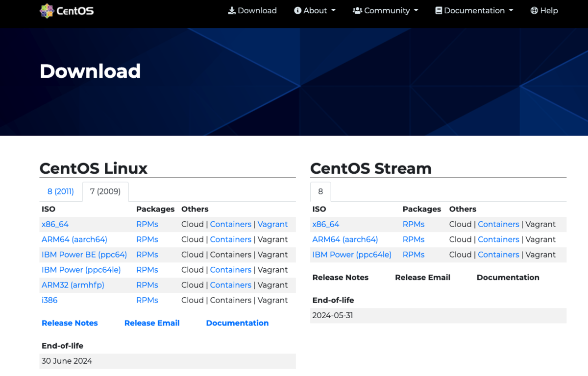Open Containers in CentOS Stream ARM64 row
588x376 pixels.
pyautogui.click(x=498, y=239)
